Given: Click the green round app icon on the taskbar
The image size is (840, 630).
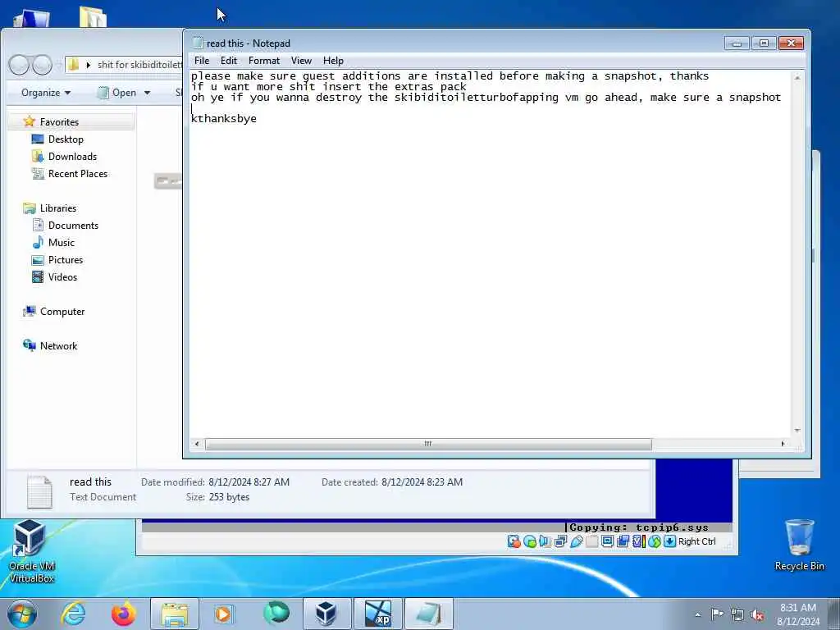Looking at the screenshot, I should [276, 614].
